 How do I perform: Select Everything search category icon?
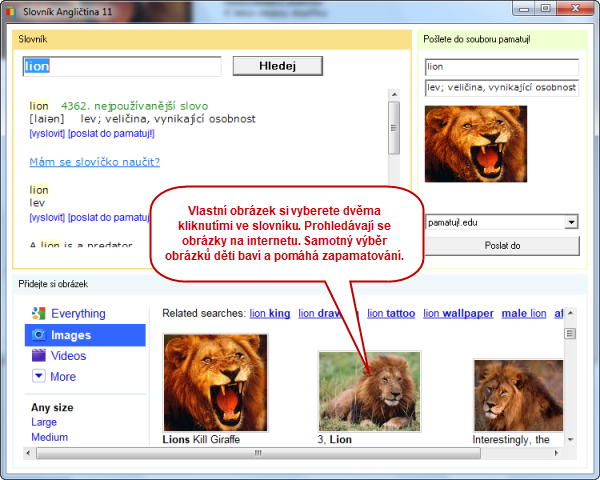click(x=39, y=313)
